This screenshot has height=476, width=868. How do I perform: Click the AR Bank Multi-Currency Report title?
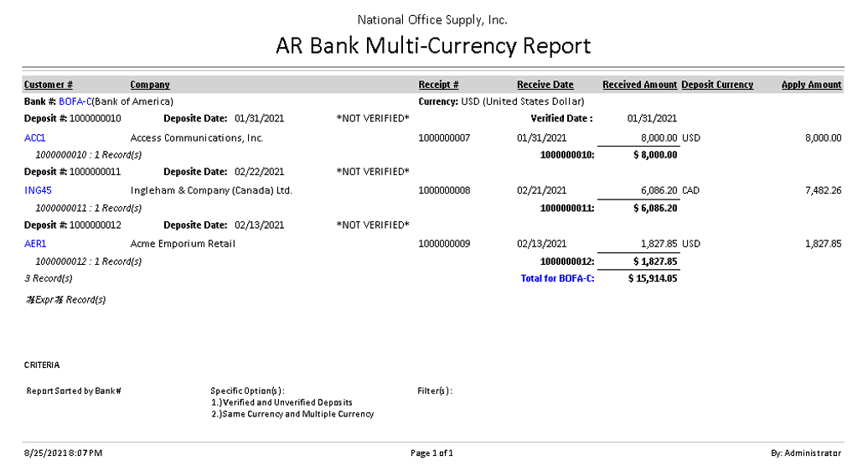pyautogui.click(x=433, y=45)
